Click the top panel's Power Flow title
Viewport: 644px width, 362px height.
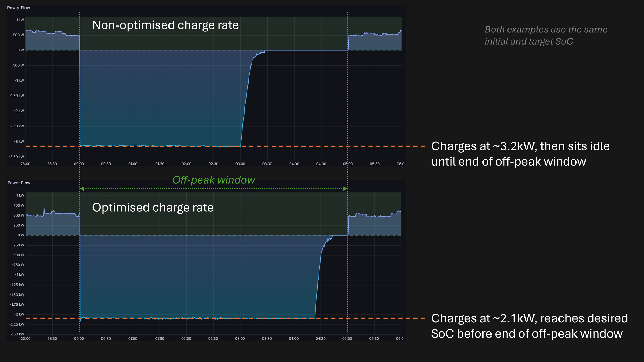tap(19, 8)
